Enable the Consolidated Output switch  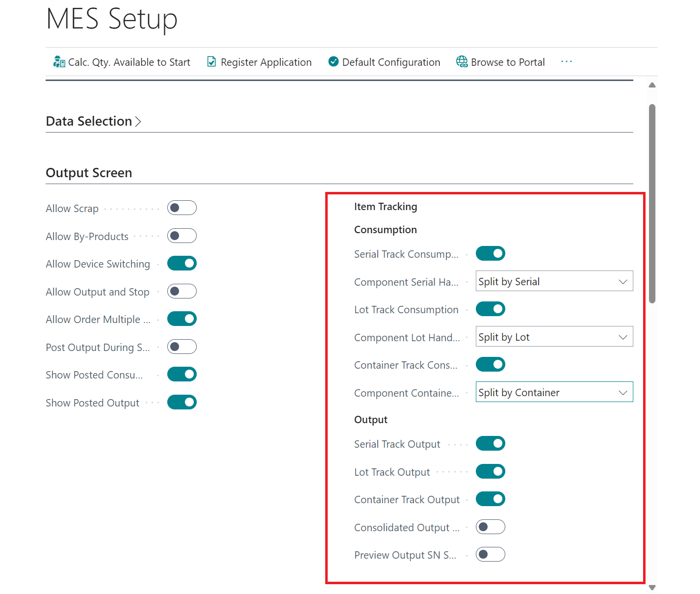pos(490,526)
